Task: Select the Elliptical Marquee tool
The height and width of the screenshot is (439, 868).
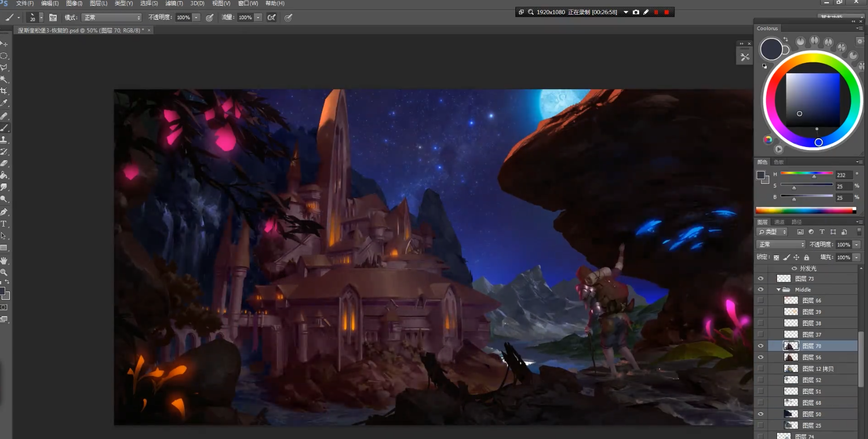Action: [x=4, y=56]
